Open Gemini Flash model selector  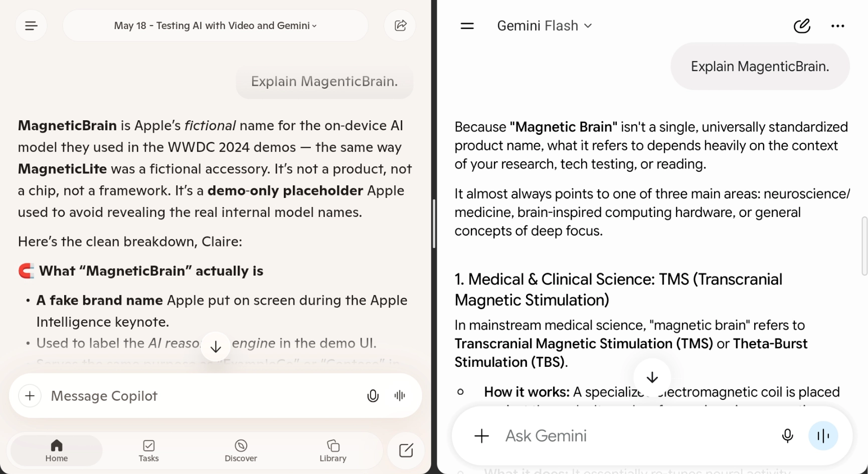point(545,26)
